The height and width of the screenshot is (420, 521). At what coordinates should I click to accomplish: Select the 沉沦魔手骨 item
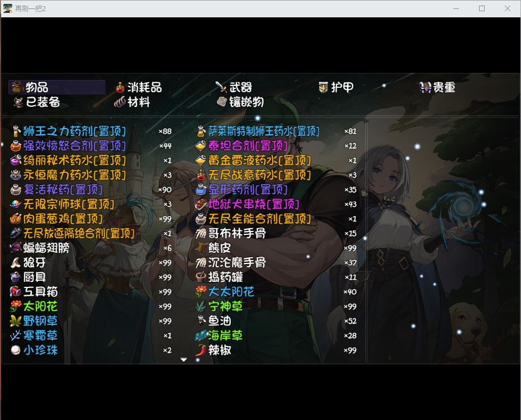pos(277,263)
